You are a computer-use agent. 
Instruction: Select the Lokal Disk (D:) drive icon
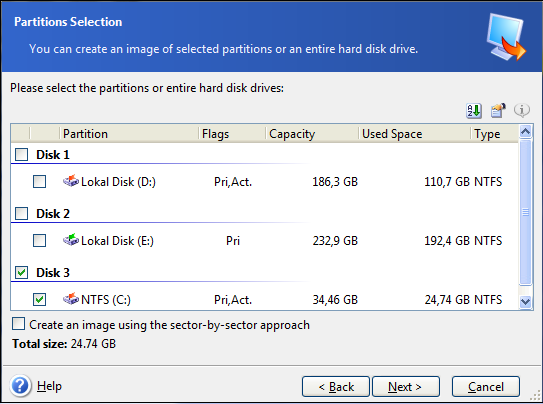point(71,181)
